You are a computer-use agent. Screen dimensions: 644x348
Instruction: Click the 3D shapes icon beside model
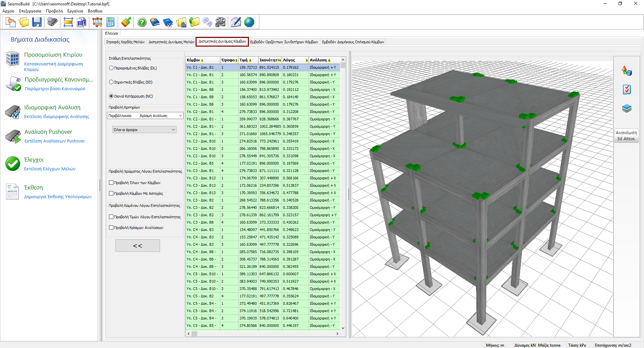(627, 71)
